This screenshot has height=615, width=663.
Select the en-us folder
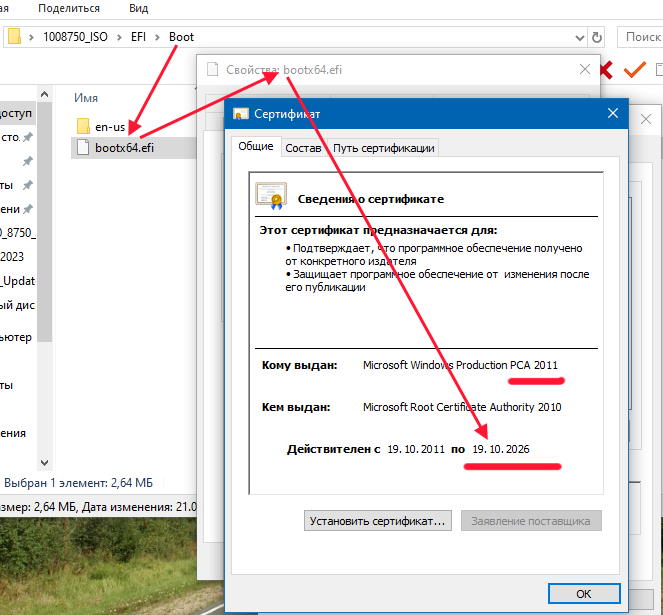point(110,126)
